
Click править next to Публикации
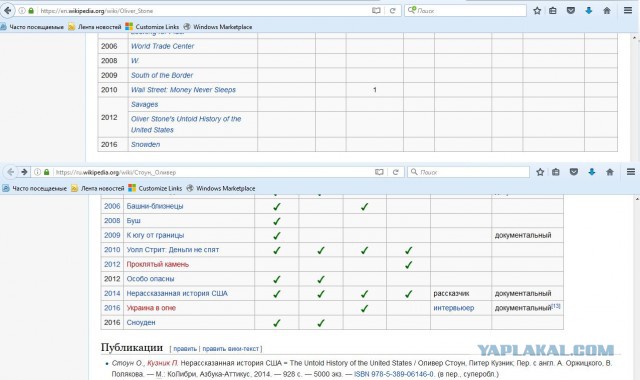[x=185, y=349]
